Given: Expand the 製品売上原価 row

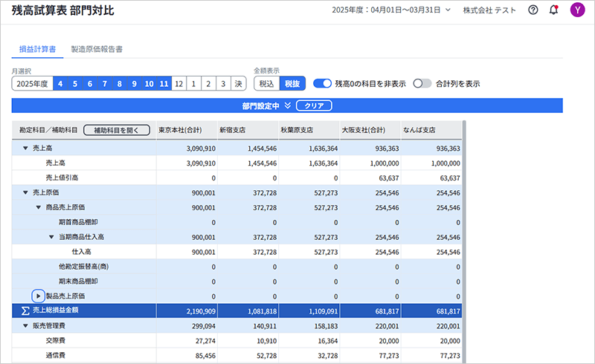Looking at the screenshot, I should 39,296.
